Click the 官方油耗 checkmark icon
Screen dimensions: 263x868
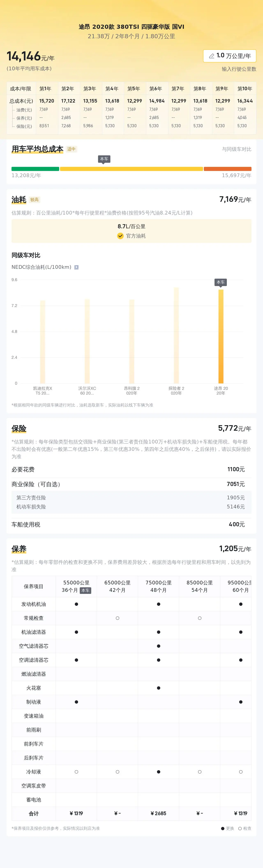coord(120,236)
